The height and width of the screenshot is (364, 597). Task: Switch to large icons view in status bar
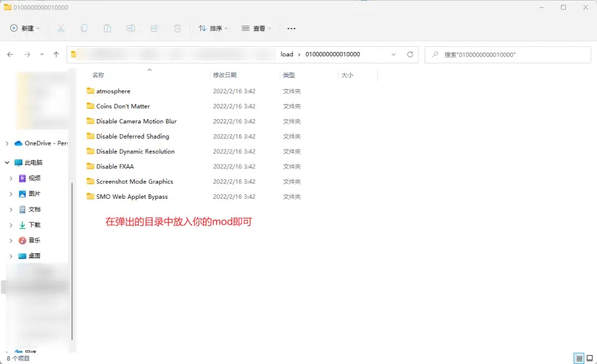tap(589, 358)
